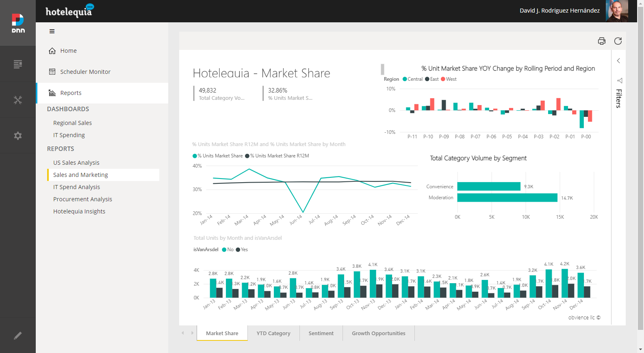Click the Moderation segment bar
The image size is (644, 353).
click(x=507, y=198)
